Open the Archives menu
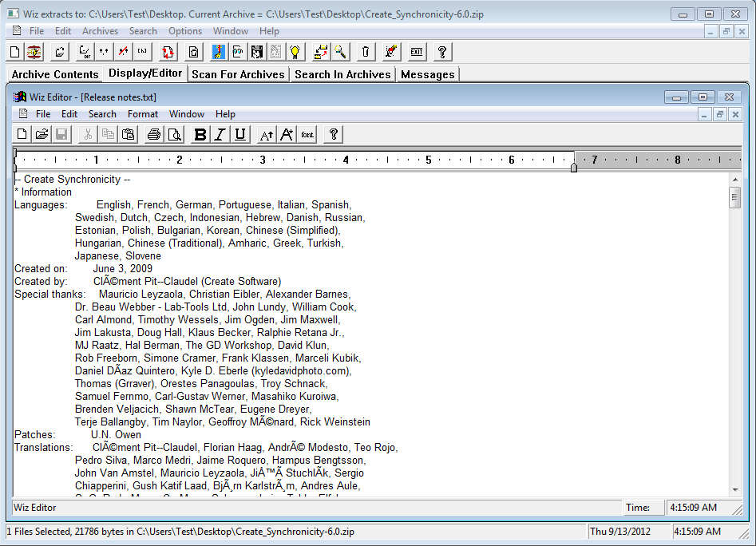The width and height of the screenshot is (756, 546). (x=100, y=31)
